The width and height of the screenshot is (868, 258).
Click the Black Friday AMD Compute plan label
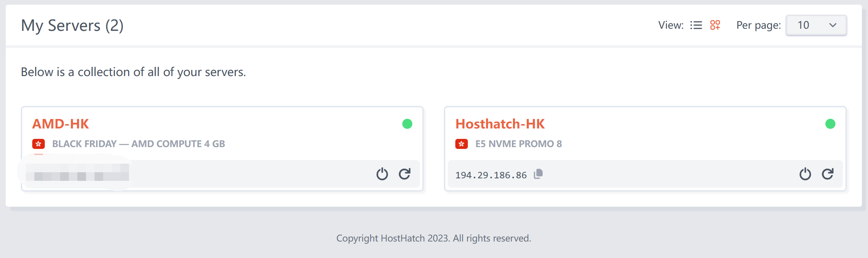(138, 144)
